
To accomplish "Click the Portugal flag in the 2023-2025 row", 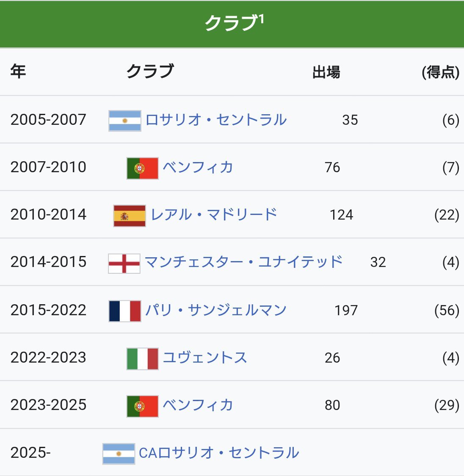I will [142, 406].
